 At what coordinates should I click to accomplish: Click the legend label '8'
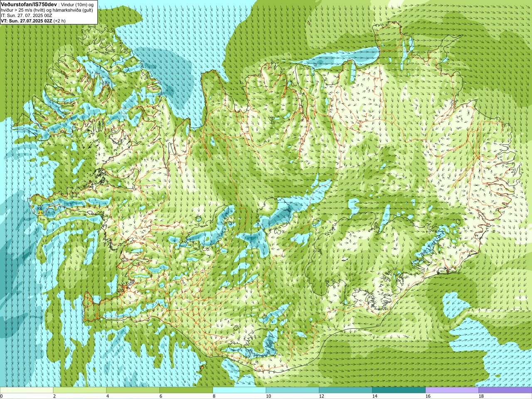click(214, 396)
